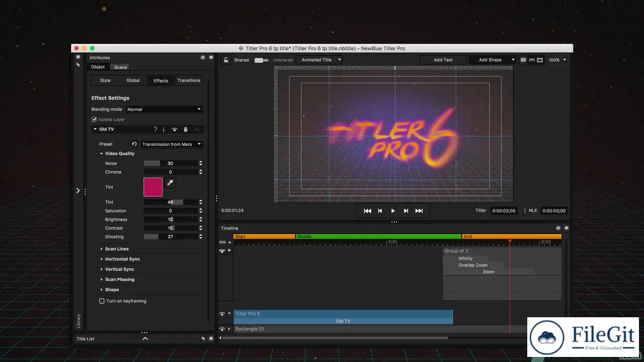
Task: Click the Brightness value field
Action: [171, 219]
